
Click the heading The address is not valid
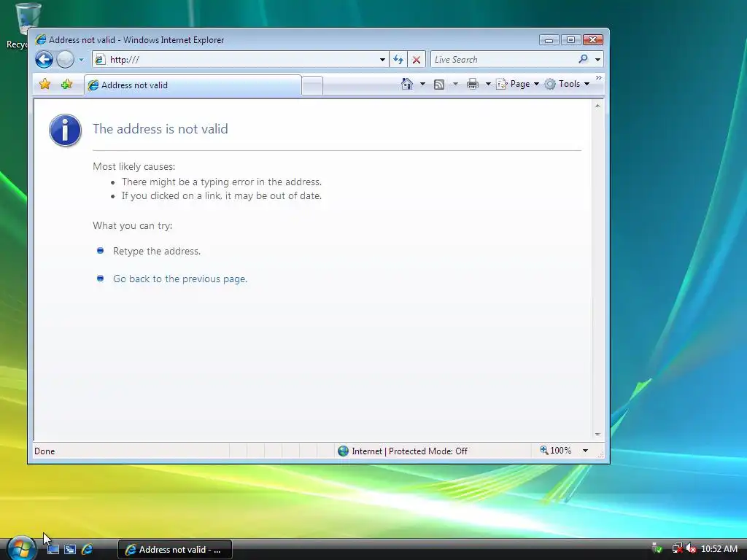click(160, 128)
